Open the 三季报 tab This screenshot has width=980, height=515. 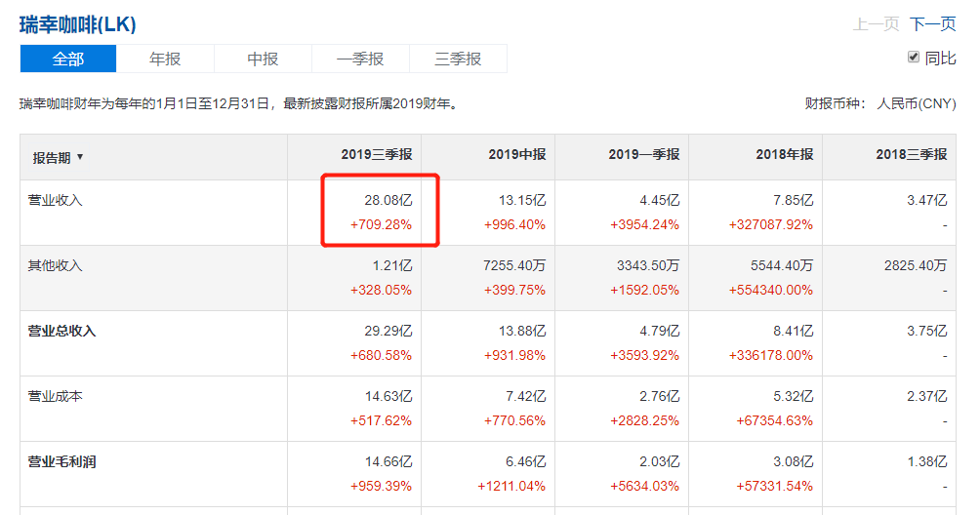[x=458, y=59]
